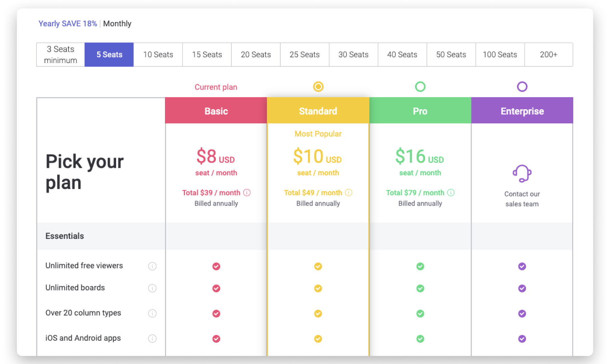The height and width of the screenshot is (364, 610).
Task: Click the Enterprise headset support icon
Action: coord(522,174)
